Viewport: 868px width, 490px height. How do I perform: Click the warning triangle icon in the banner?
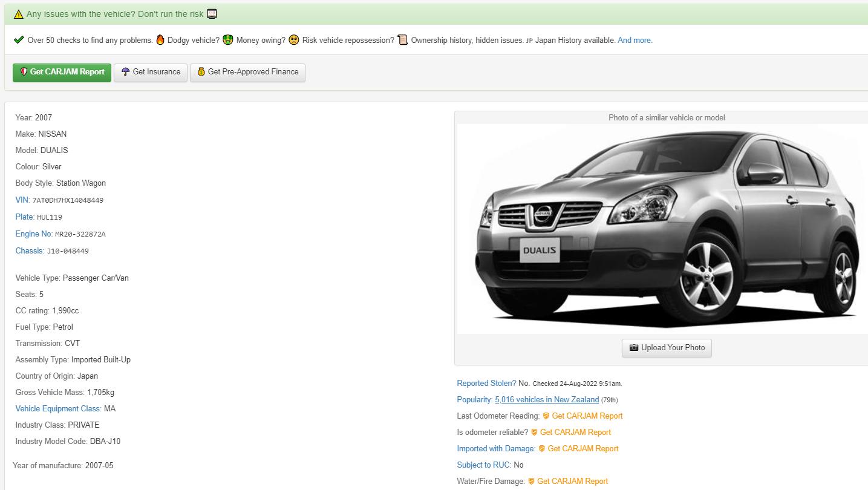pos(19,14)
